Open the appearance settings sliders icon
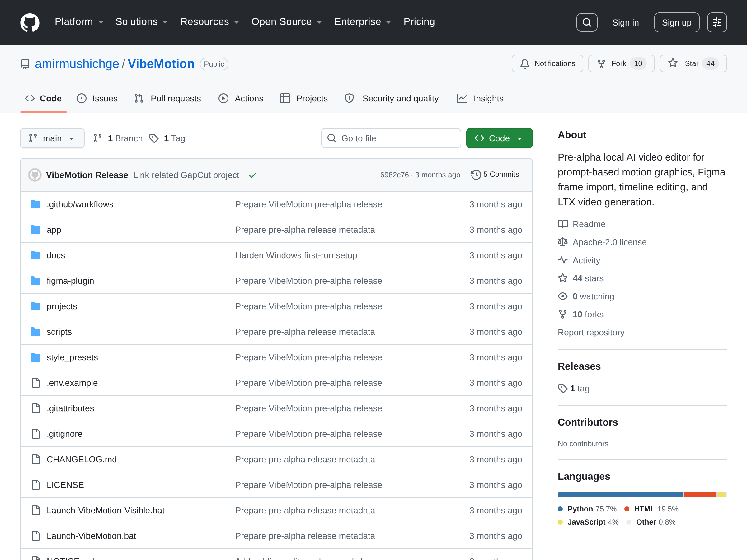Screen dimensions: 747x560 (716, 22)
